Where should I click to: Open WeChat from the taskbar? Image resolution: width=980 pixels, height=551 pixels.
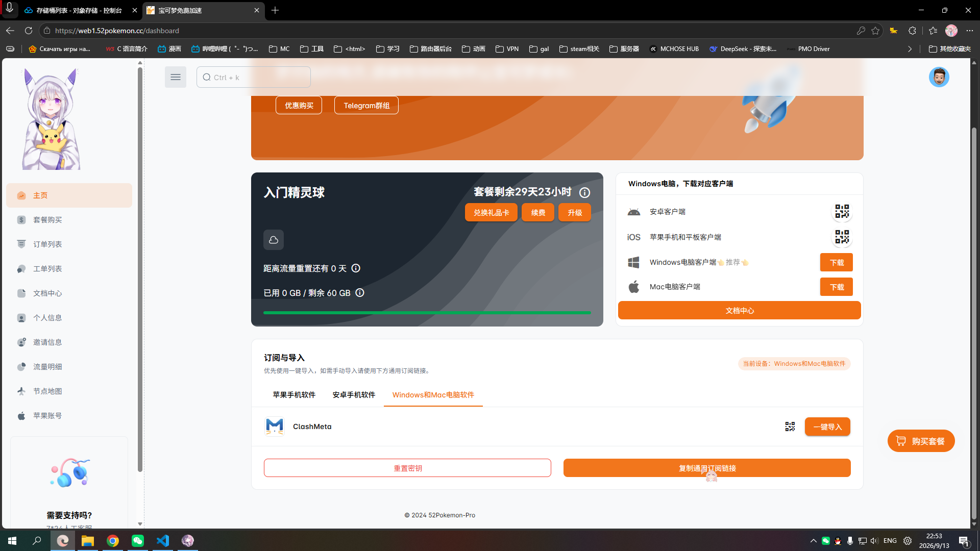pyautogui.click(x=138, y=540)
